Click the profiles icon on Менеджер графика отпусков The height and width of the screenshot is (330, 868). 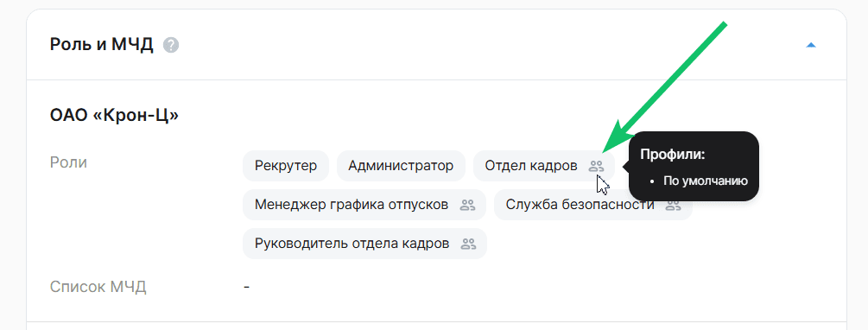point(468,205)
